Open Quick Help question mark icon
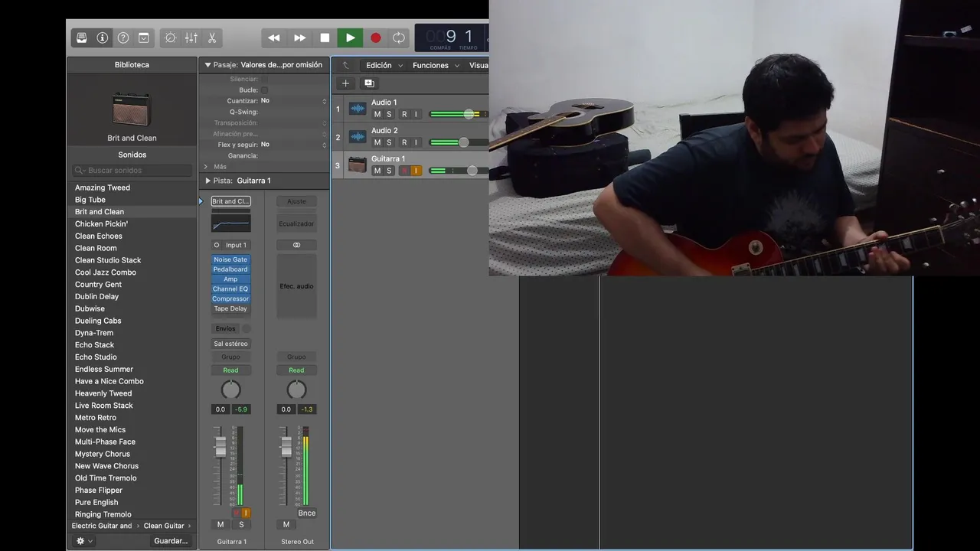Image resolution: width=980 pixels, height=551 pixels. pos(122,37)
